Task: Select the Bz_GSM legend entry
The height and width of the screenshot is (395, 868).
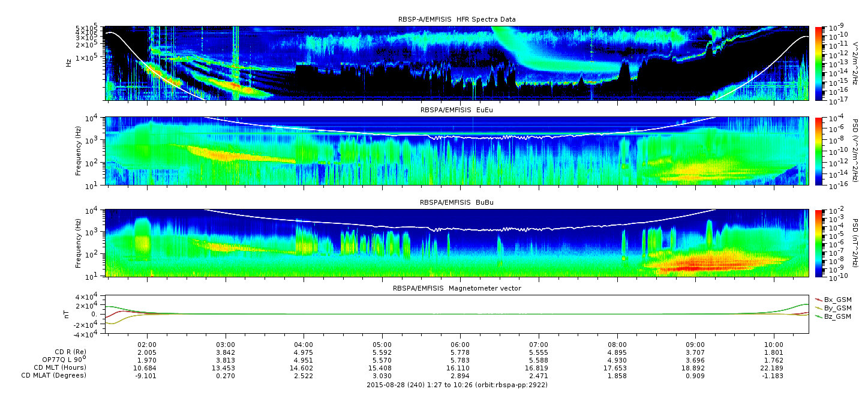Action: click(x=833, y=316)
